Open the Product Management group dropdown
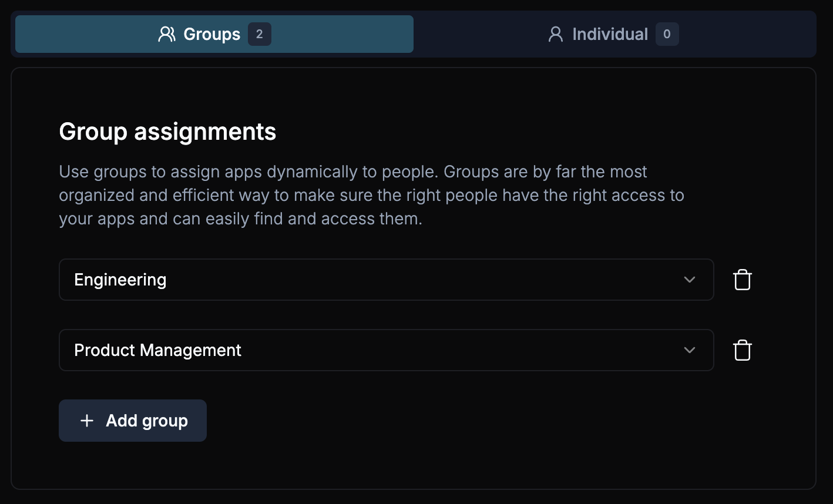This screenshot has width=833, height=504. 386,350
